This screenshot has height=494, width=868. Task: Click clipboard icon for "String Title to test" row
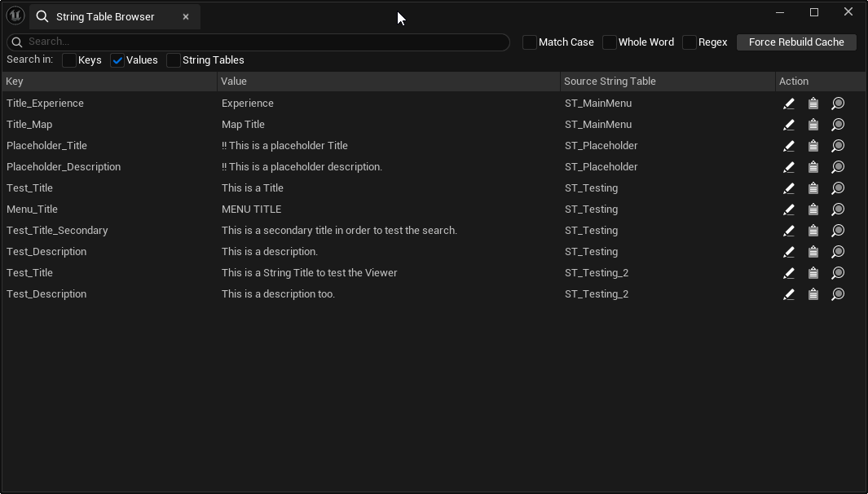[813, 273]
